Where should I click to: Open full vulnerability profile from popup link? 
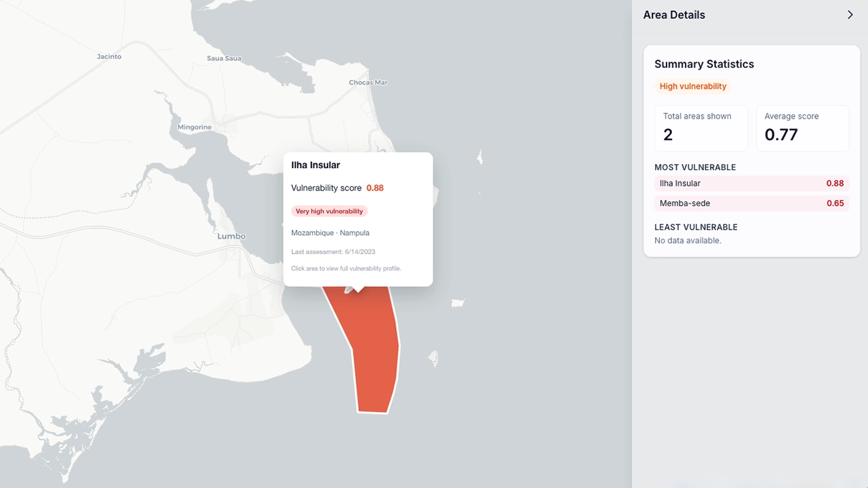pyautogui.click(x=346, y=268)
